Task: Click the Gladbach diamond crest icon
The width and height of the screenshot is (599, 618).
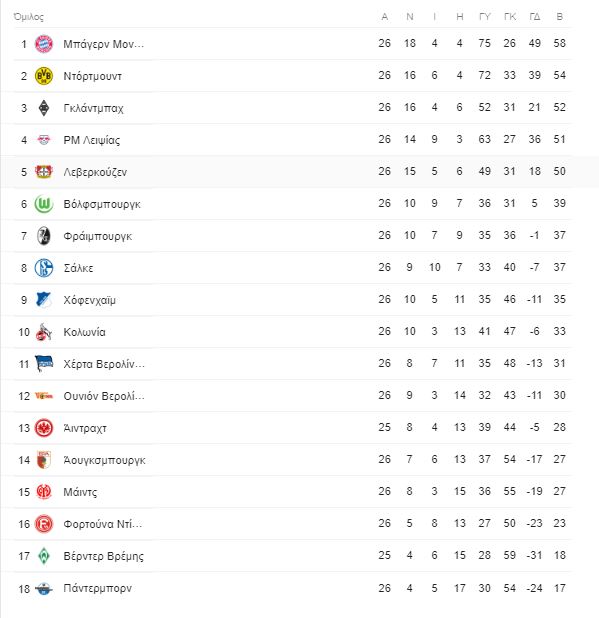Action: (x=44, y=108)
